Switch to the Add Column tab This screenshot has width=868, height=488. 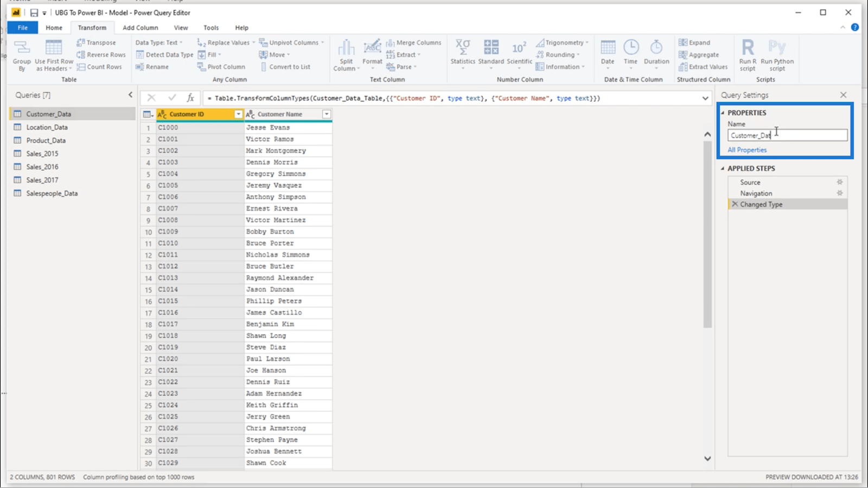click(140, 28)
